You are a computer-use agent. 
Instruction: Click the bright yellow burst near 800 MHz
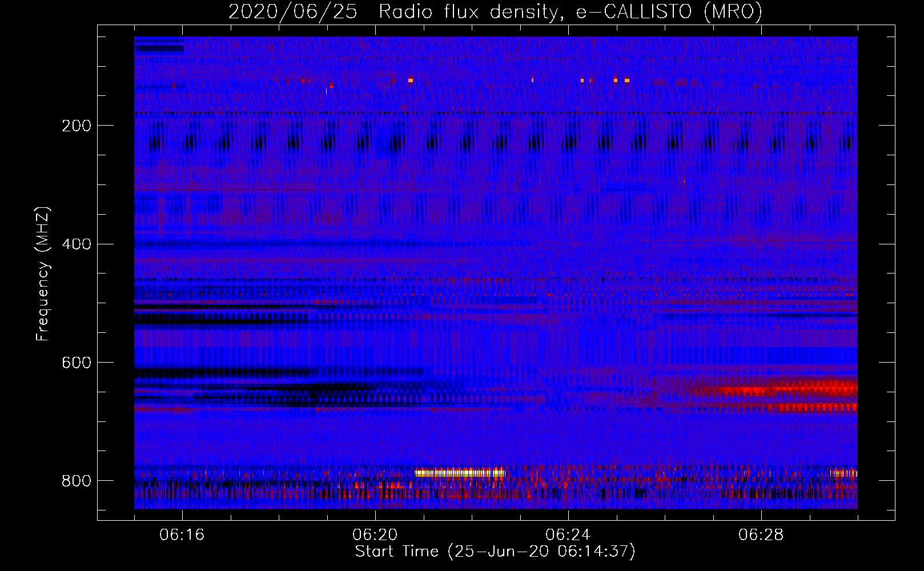coord(460,473)
